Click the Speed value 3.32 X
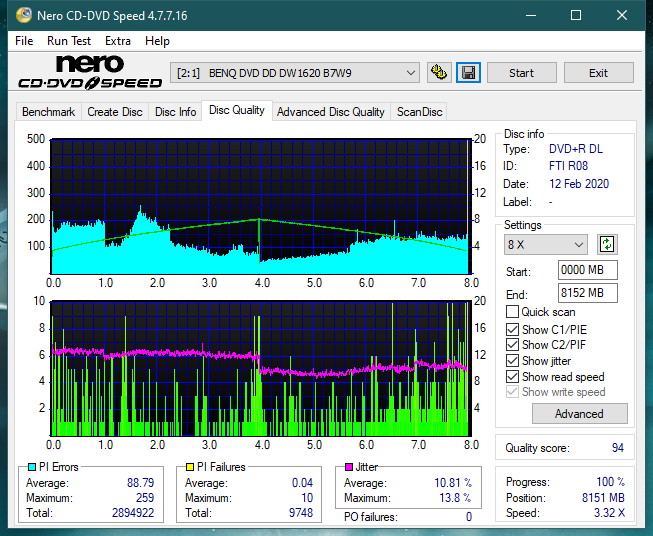 [609, 513]
